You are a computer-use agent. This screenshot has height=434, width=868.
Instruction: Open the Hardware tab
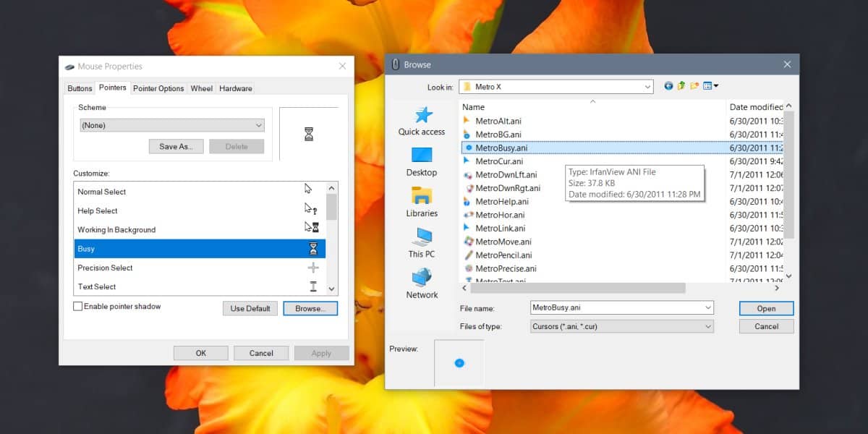235,88
